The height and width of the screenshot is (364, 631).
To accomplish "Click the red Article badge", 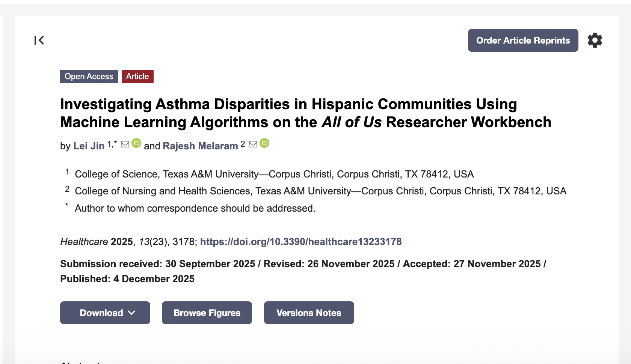I will tap(137, 76).
